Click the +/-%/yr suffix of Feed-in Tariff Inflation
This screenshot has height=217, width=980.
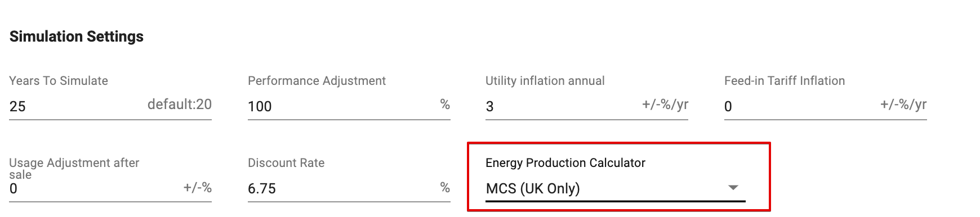click(903, 105)
